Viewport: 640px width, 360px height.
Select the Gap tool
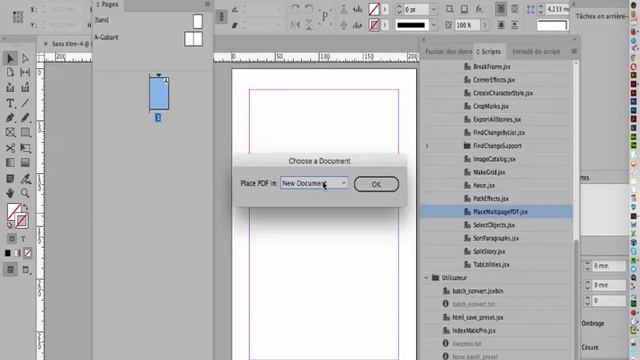[x=25, y=73]
